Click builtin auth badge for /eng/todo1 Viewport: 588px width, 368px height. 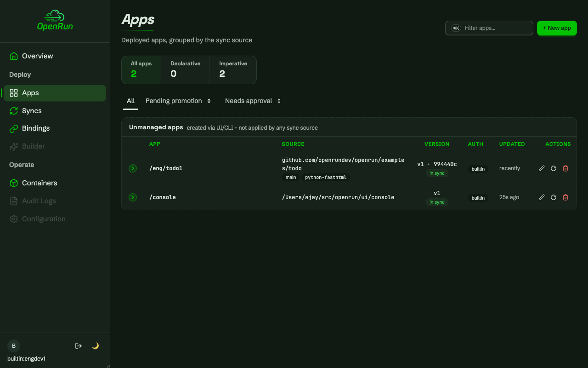[478, 169]
